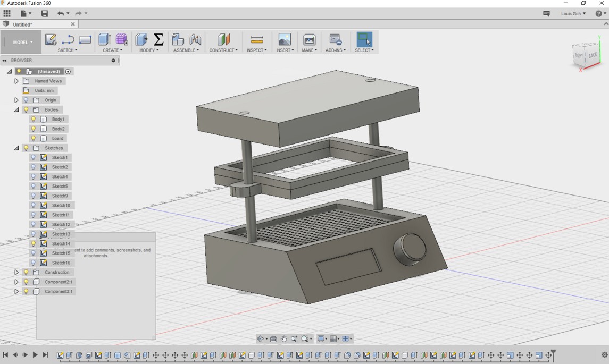Click the Save icon
The width and height of the screenshot is (609, 364).
45,13
